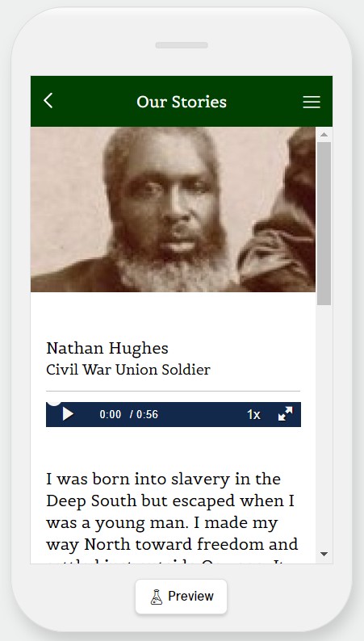Click the Civil War Union Soldier subtitle
The image size is (364, 641).
128,370
